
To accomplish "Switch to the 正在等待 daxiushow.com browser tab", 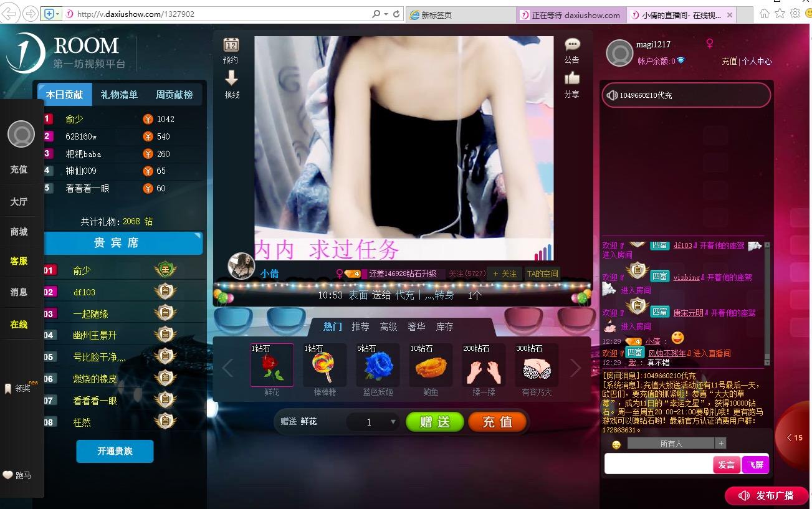I will [571, 15].
